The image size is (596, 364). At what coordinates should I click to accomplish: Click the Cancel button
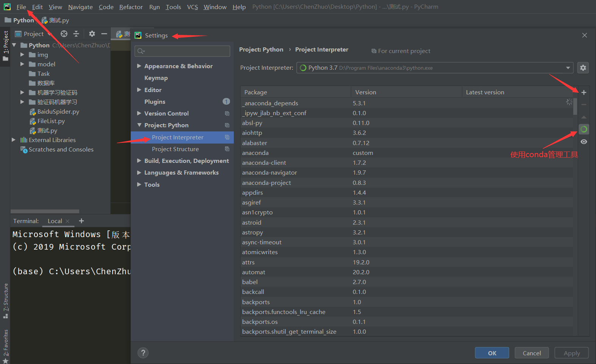[x=532, y=353]
